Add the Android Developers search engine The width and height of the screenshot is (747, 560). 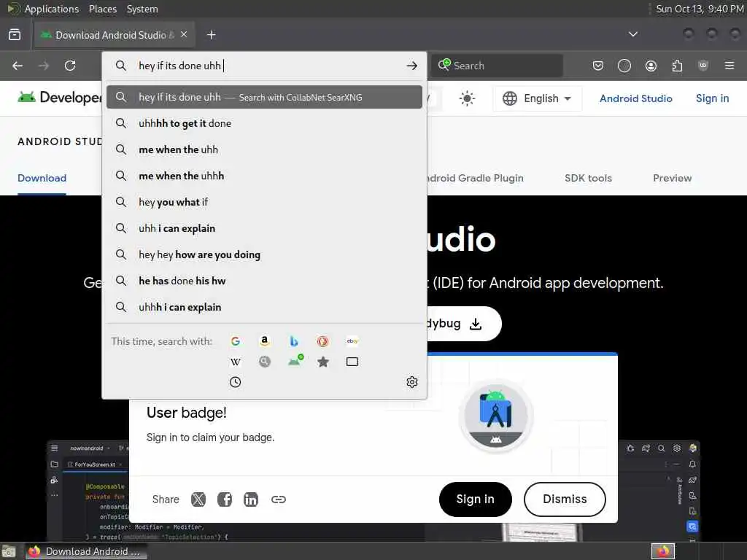tap(295, 361)
